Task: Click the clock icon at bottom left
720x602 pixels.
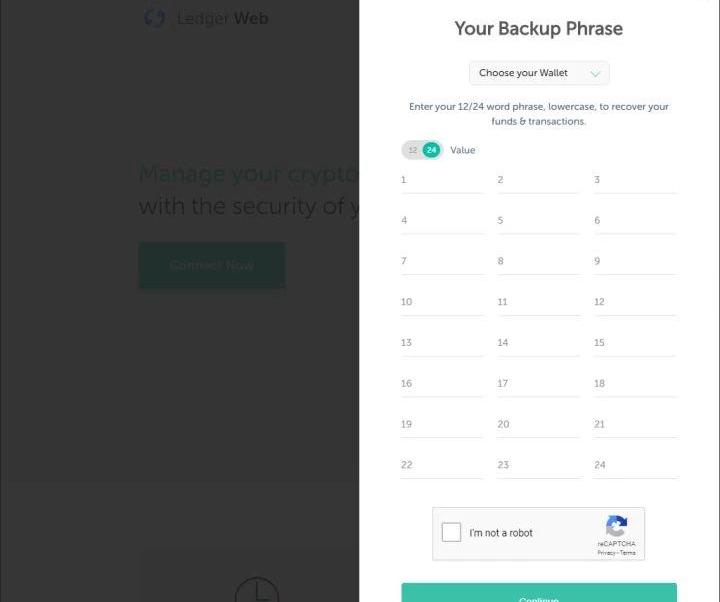Action: tap(257, 590)
